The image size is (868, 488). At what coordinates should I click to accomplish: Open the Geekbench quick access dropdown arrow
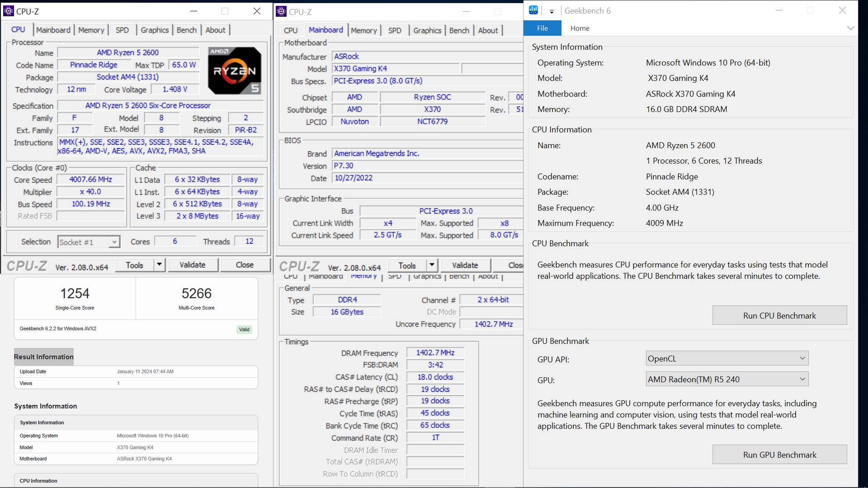[552, 11]
